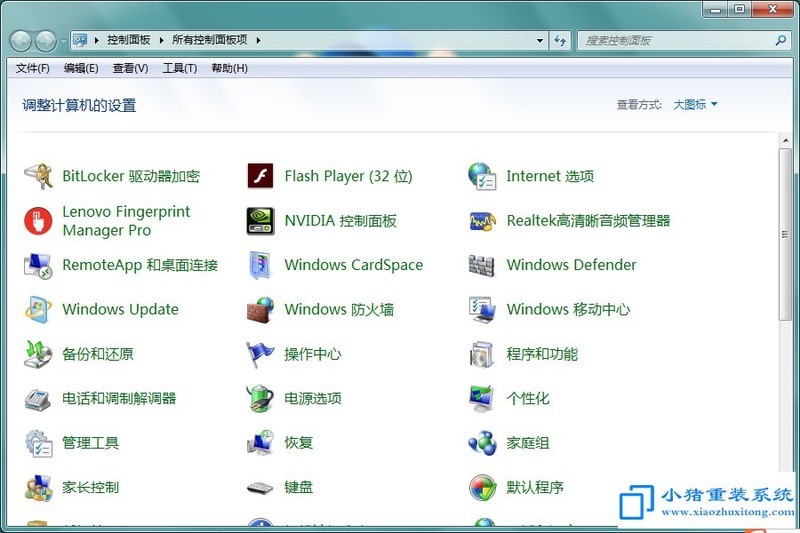Open the Windows Defender wall icon
This screenshot has width=800, height=533.
click(482, 265)
